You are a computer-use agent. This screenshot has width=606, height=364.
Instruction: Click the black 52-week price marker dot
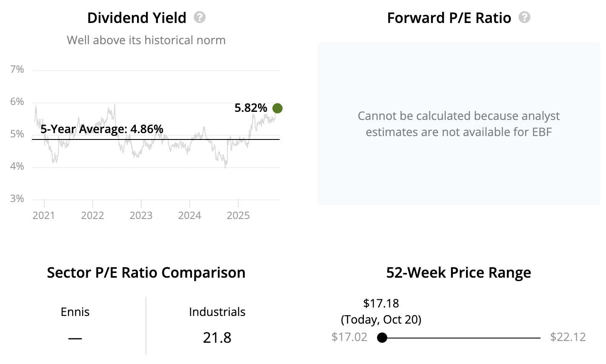(382, 338)
